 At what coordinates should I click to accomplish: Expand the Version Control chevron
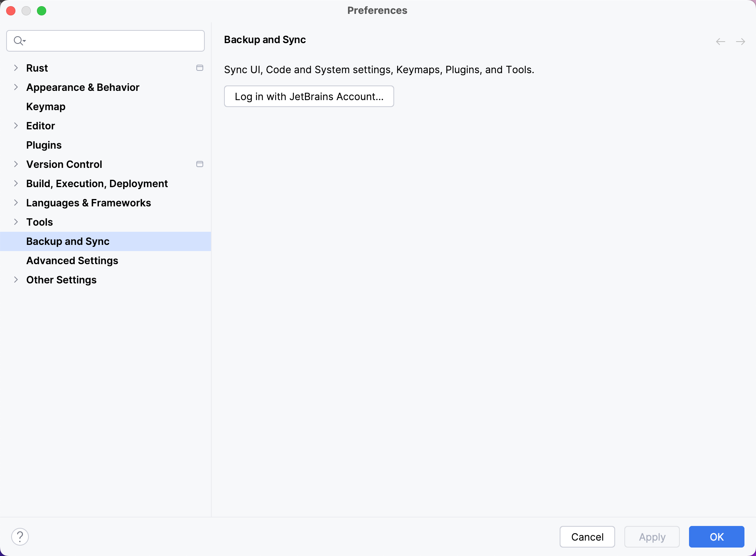pos(16,164)
